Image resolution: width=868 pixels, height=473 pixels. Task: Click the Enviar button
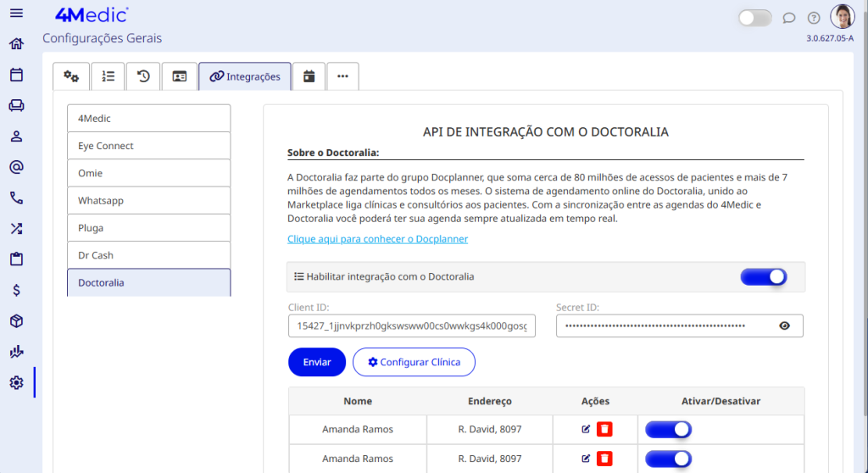317,362
